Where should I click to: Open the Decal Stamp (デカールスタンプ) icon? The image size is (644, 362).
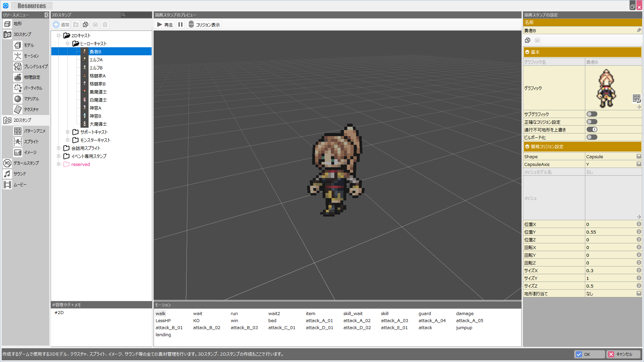(7, 163)
